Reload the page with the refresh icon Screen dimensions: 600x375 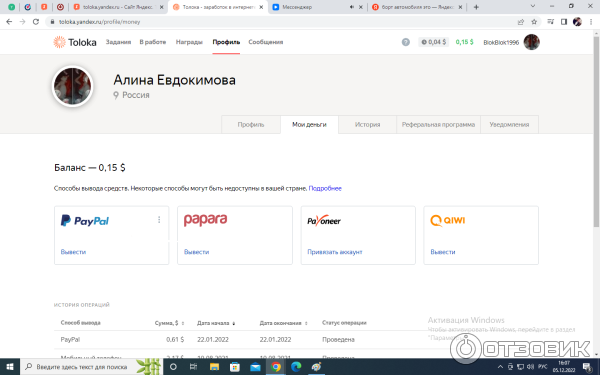tap(36, 22)
